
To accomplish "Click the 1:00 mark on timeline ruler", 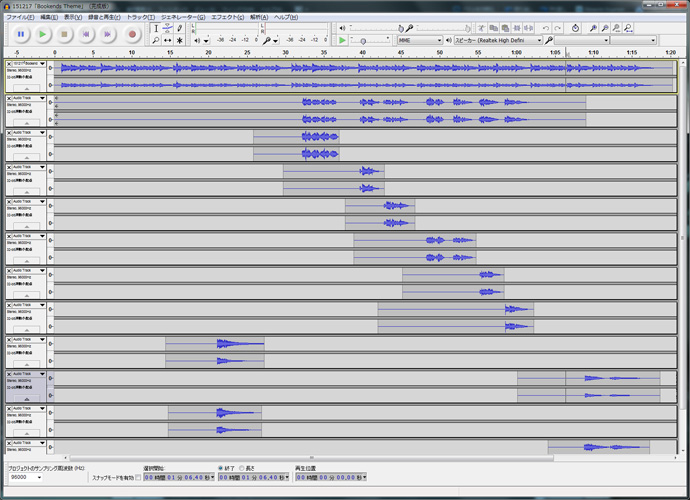I will click(x=517, y=52).
